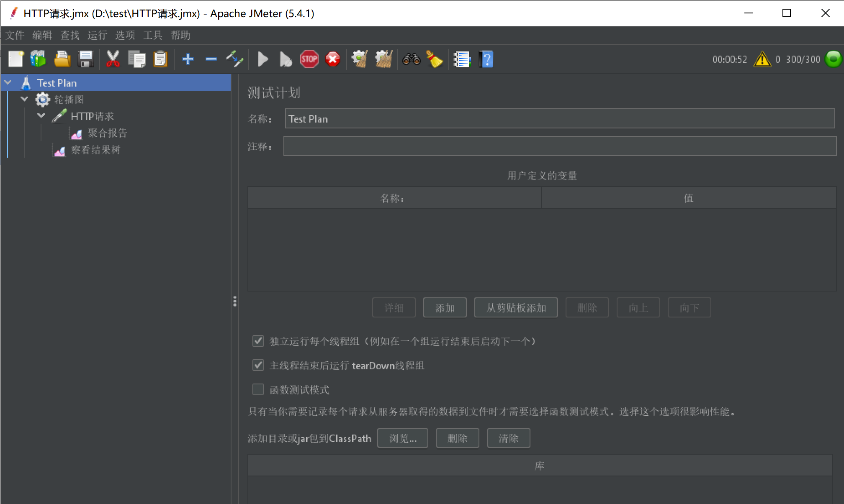Click the scissors Cut icon
The height and width of the screenshot is (504, 844).
pos(113,59)
